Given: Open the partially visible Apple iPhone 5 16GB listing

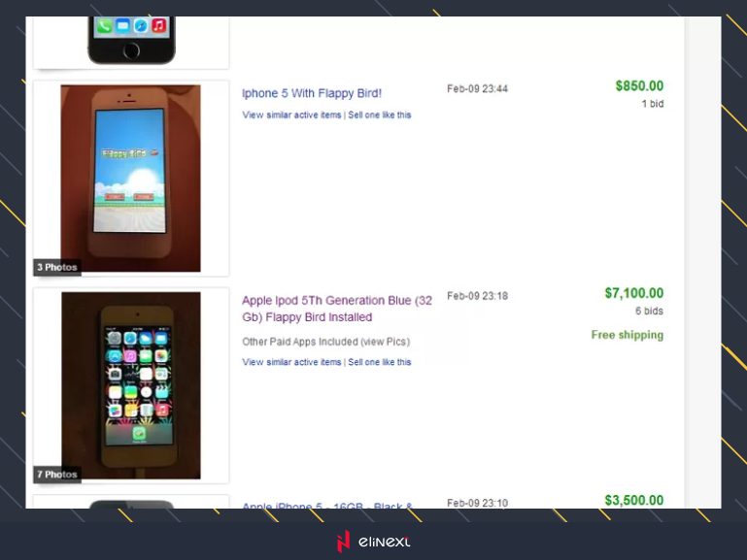Looking at the screenshot, I should coord(327,505).
